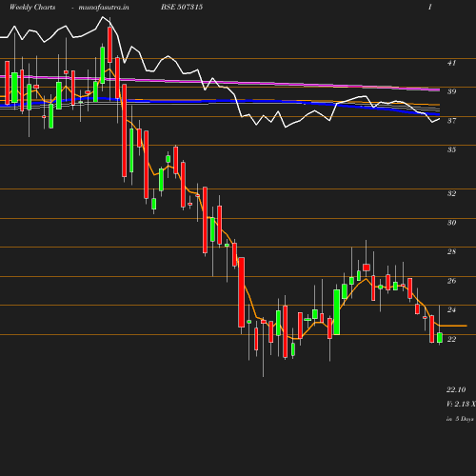Click the price axis label 26
This screenshot has height=476, width=476.
(x=451, y=281)
